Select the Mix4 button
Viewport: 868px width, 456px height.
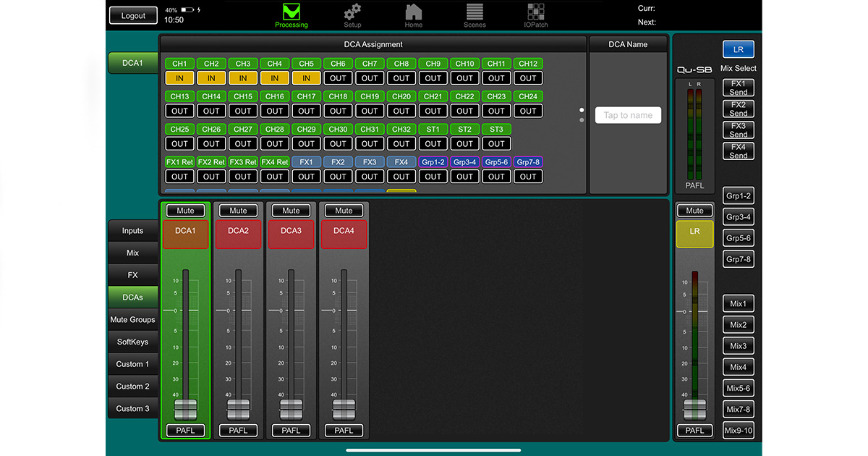[x=739, y=366]
